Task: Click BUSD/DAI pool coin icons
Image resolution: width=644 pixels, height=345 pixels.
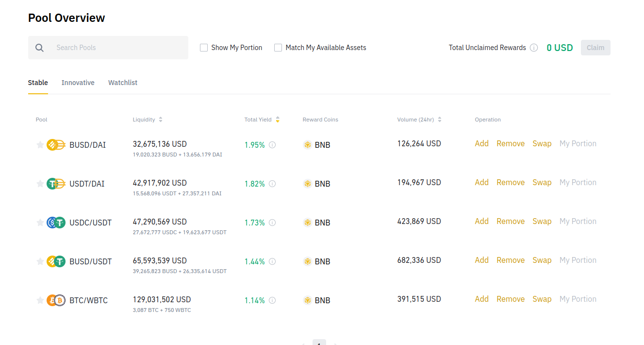Action: [56, 145]
